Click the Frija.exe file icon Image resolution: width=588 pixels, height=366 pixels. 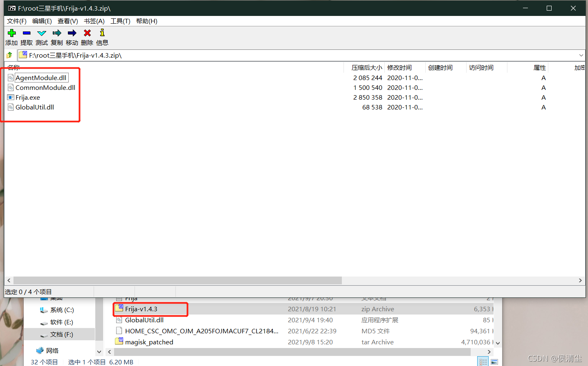(11, 97)
